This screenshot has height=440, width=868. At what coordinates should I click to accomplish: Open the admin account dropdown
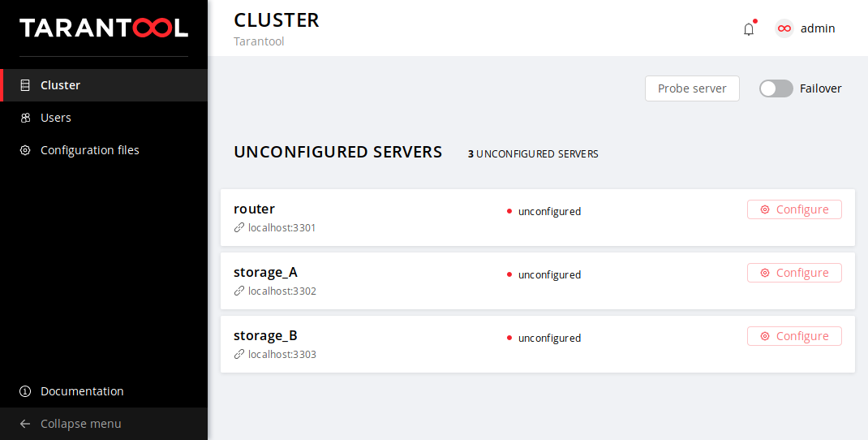817,28
